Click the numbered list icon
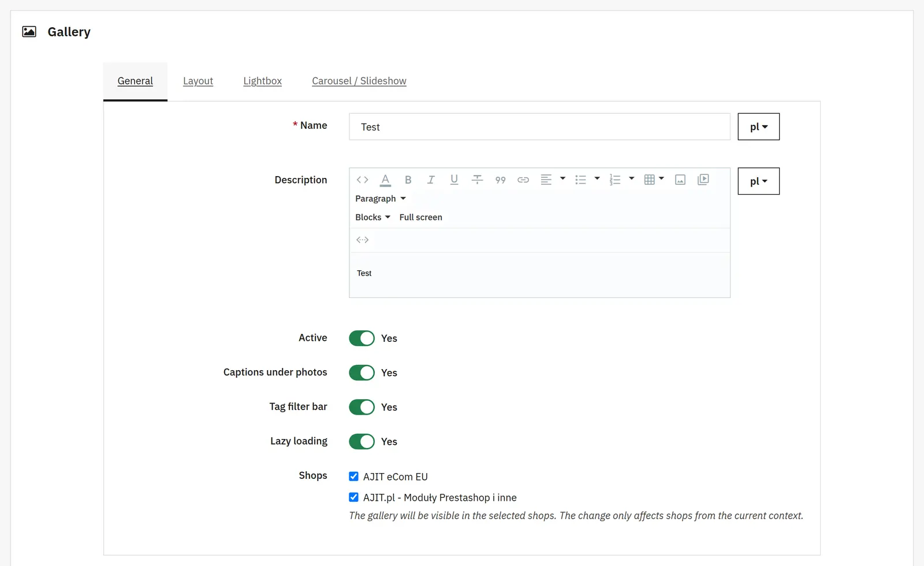This screenshot has height=566, width=924. 615,180
